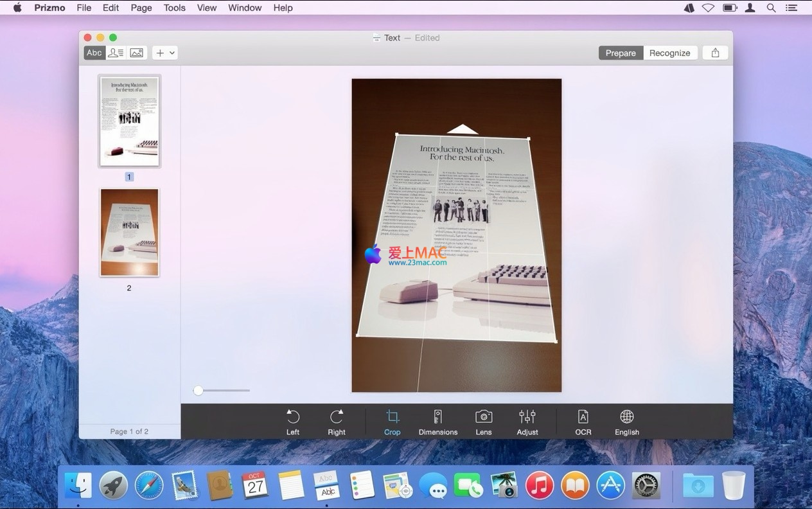Click the zoom slider handle
Screen dimensions: 812x509
199,390
